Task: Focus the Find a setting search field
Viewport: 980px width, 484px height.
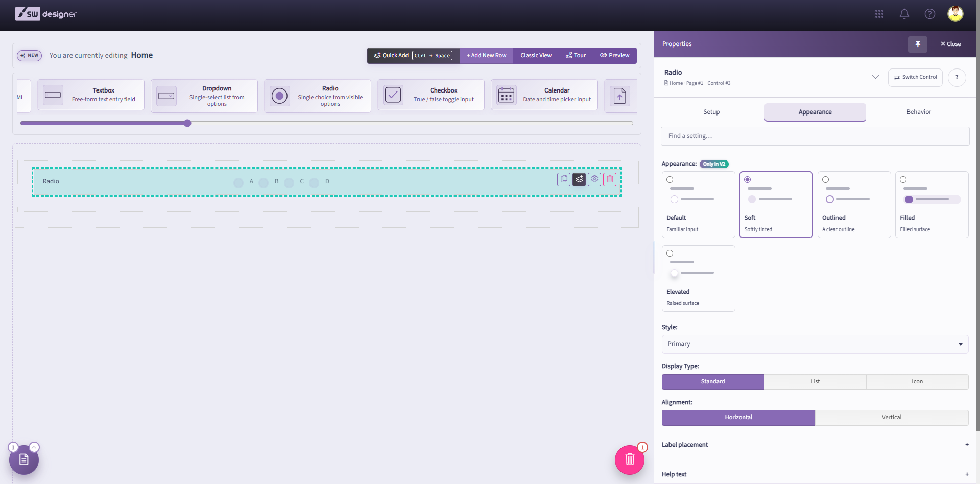Action: (815, 136)
